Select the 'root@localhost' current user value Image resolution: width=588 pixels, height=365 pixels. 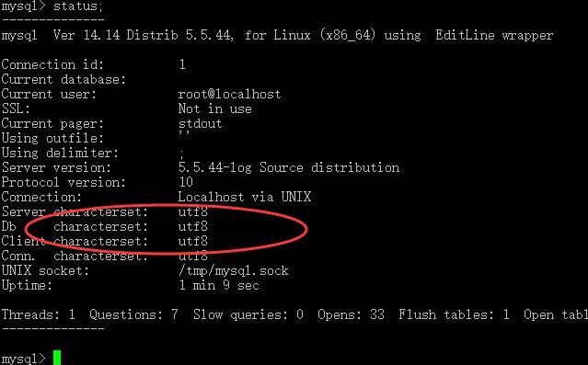[x=229, y=94]
